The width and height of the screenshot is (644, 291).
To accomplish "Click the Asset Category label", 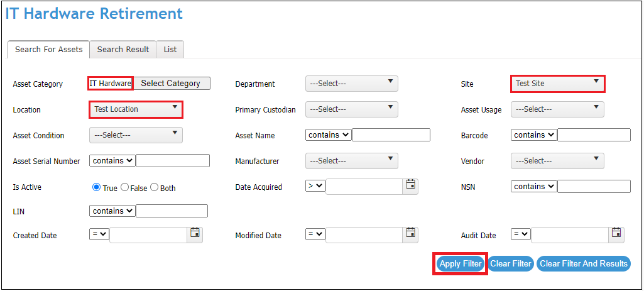I will click(x=38, y=84).
